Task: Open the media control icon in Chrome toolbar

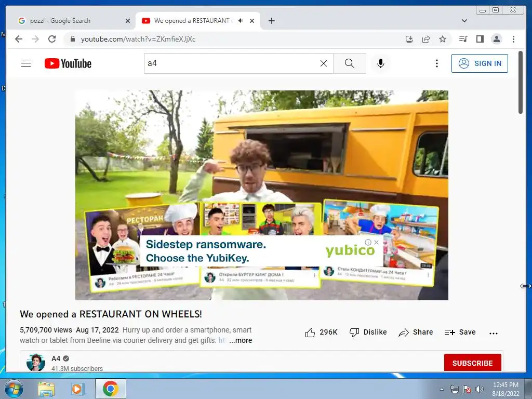Action: (x=463, y=39)
